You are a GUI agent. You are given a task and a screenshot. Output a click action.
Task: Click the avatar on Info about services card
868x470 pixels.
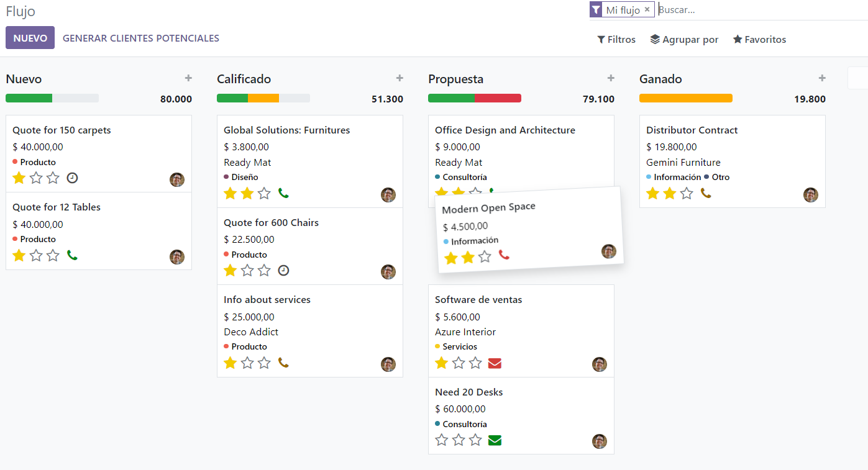click(x=388, y=364)
